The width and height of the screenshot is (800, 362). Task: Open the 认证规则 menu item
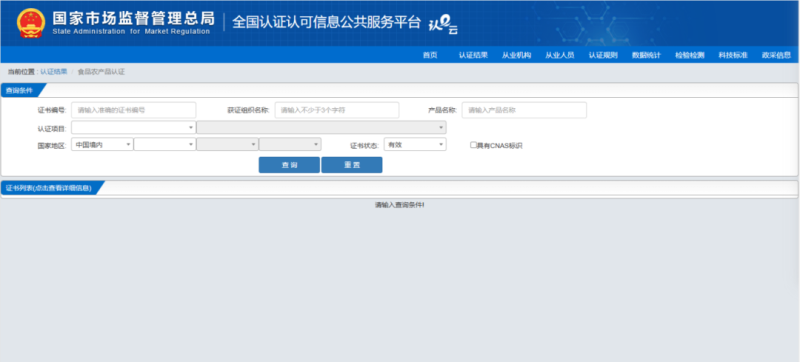[x=603, y=55]
